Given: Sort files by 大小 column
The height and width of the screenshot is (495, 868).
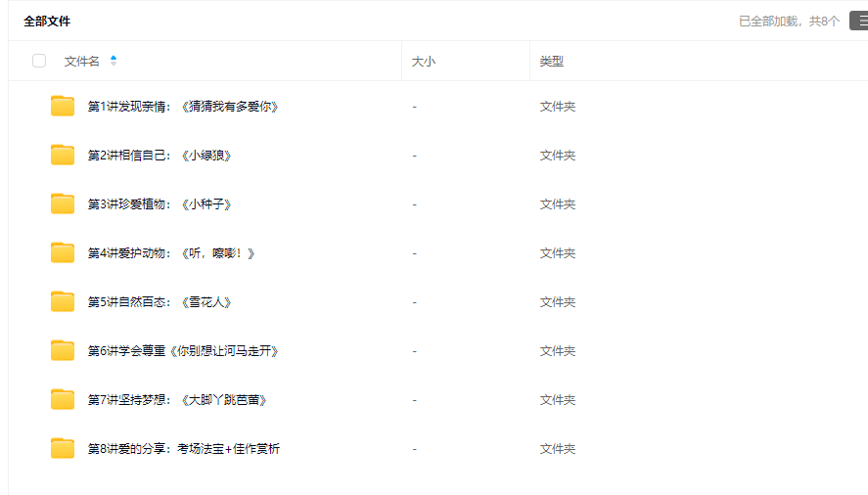Looking at the screenshot, I should pyautogui.click(x=424, y=62).
